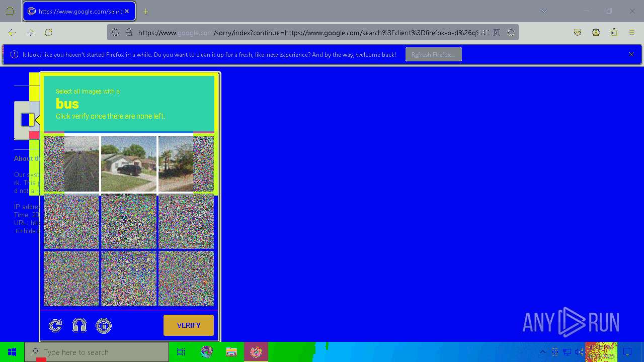Open the Firefox account icon
This screenshot has width=644, height=362.
coord(596,32)
